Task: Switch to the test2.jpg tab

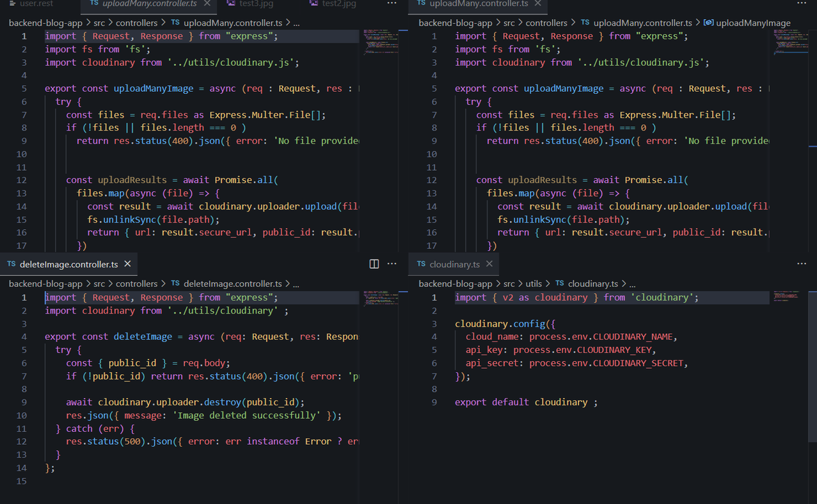Action: tap(339, 3)
